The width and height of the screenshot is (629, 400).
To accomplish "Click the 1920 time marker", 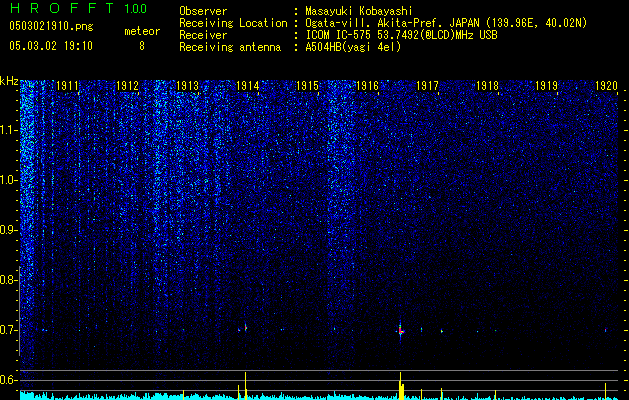I will (x=606, y=86).
